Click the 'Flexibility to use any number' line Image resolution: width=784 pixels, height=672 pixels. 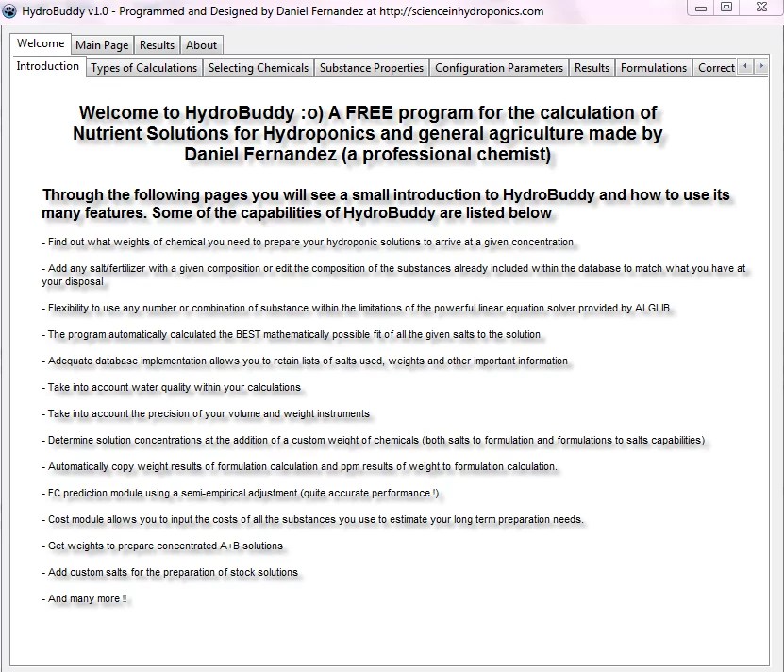357,309
